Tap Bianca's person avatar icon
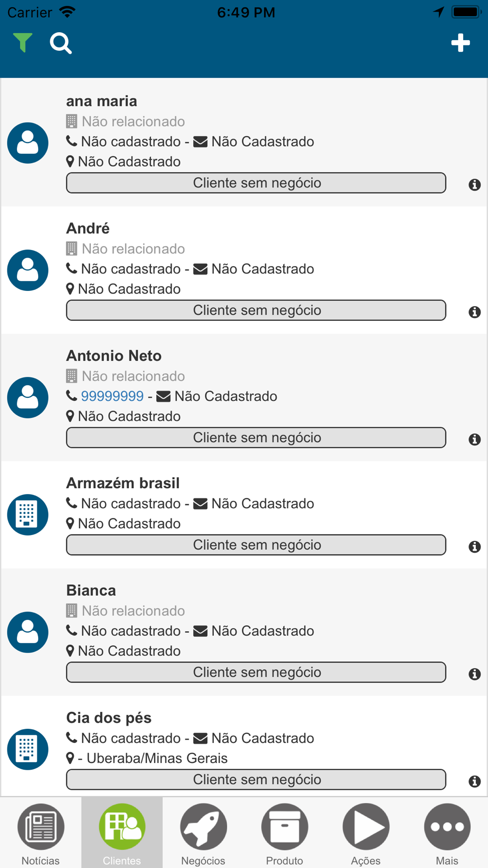488x868 pixels. click(x=28, y=632)
